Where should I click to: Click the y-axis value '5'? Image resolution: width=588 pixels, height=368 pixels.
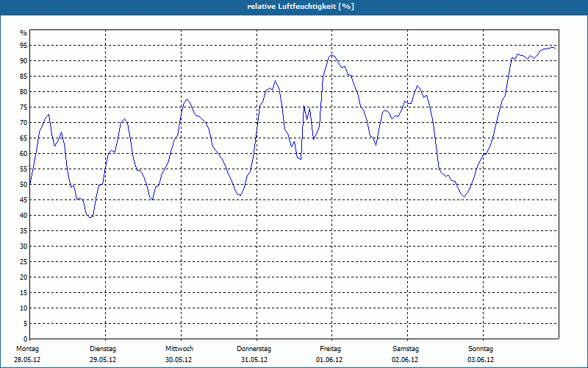[26, 324]
